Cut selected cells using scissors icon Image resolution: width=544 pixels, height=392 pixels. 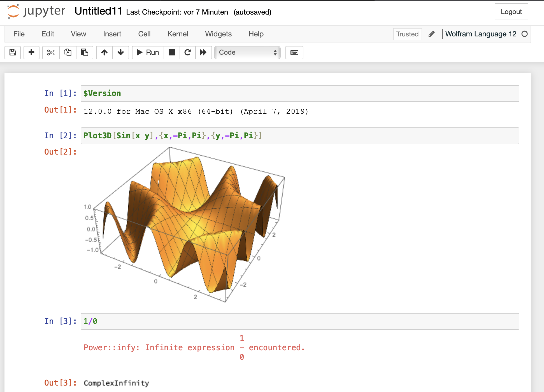50,52
